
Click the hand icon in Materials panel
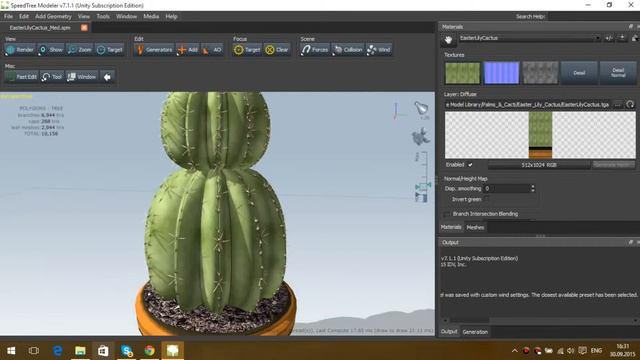[x=448, y=40]
